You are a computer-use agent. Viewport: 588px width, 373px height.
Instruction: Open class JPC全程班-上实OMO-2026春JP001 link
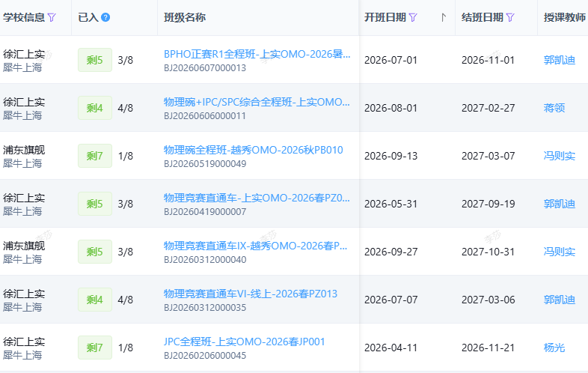(x=244, y=342)
